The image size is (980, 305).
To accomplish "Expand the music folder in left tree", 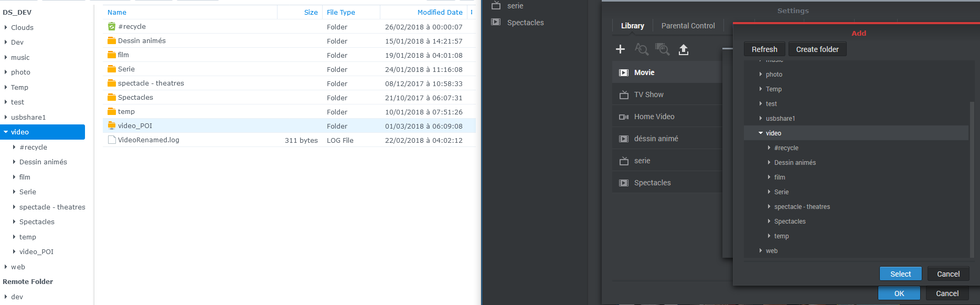I will click(x=6, y=57).
